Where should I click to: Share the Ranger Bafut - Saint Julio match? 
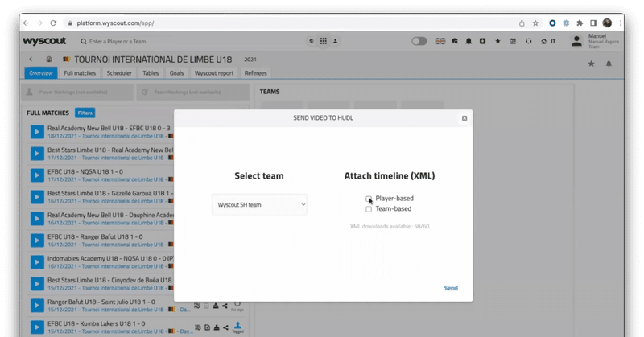[225, 306]
